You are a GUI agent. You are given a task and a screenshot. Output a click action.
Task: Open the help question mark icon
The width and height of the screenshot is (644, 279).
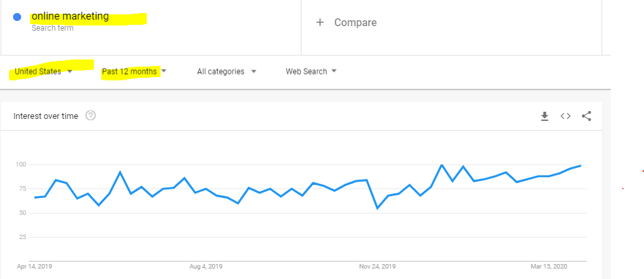coord(90,116)
